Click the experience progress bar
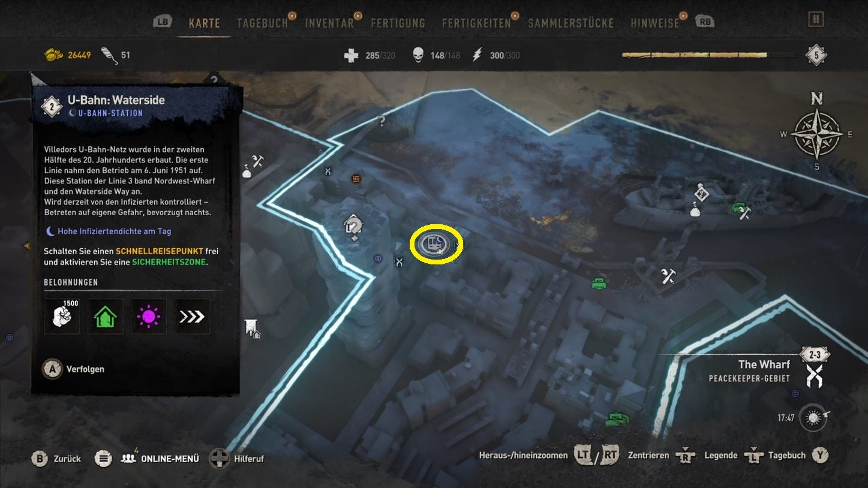This screenshot has width=868, height=488. [x=709, y=55]
